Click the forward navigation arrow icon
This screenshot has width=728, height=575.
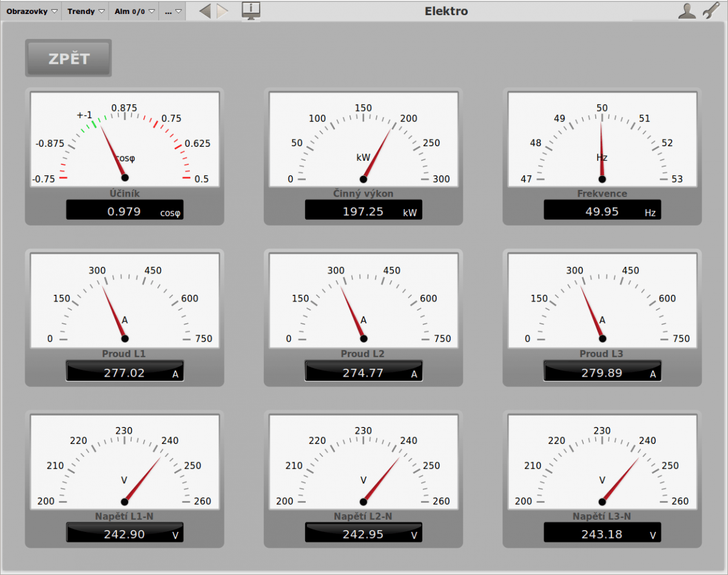[223, 11]
